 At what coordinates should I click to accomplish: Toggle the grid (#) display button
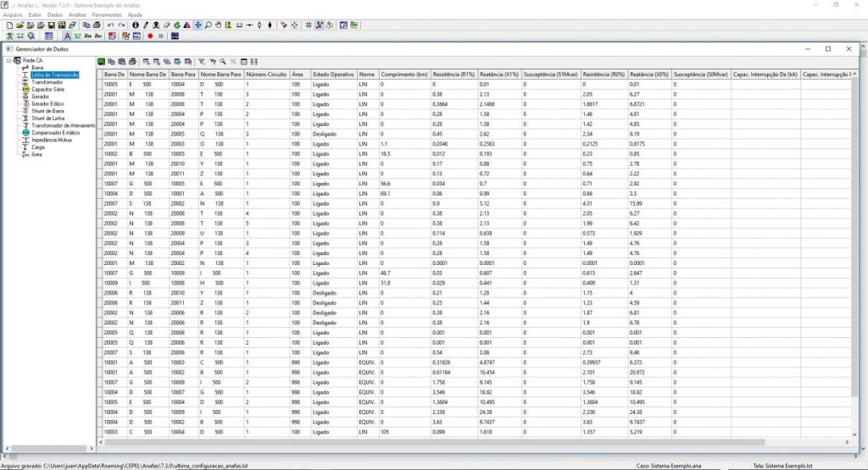[307, 25]
